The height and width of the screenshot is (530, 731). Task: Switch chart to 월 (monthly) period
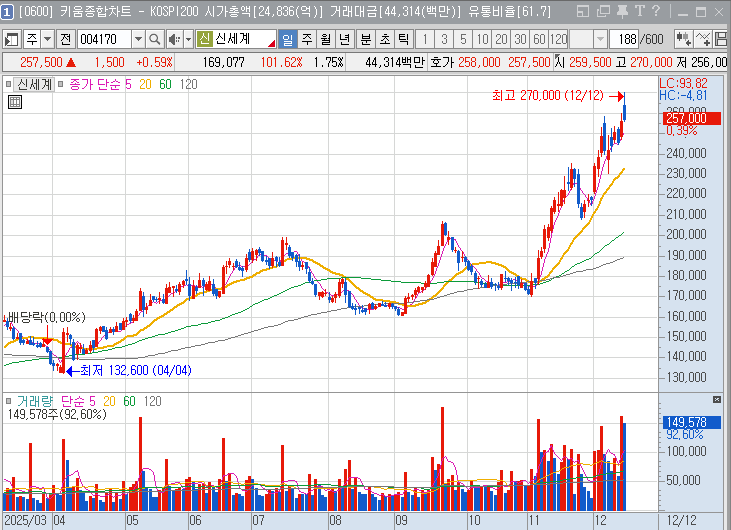point(325,39)
